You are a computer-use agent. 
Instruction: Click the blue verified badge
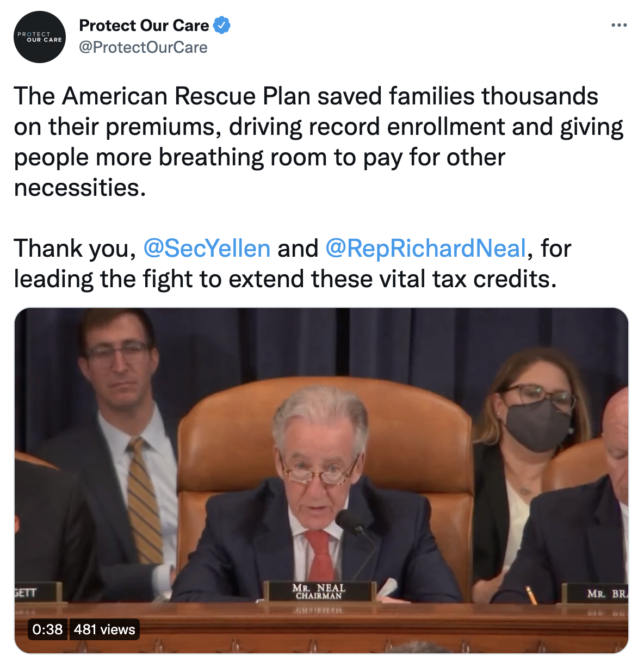221,25
